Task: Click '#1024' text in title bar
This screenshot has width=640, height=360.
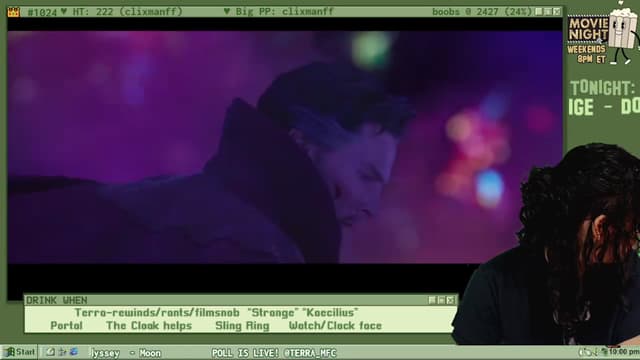Action: tap(42, 12)
